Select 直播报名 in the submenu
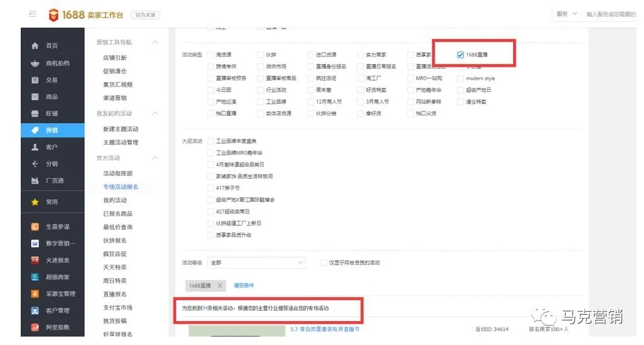This screenshot has width=644, height=345. pyautogui.click(x=115, y=294)
